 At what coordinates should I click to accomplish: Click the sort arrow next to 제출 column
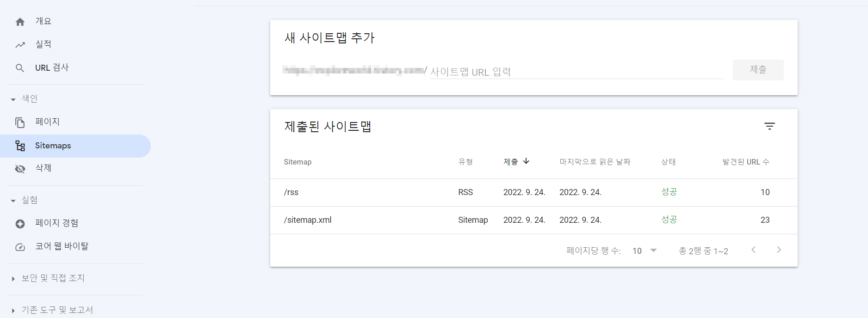coord(526,161)
